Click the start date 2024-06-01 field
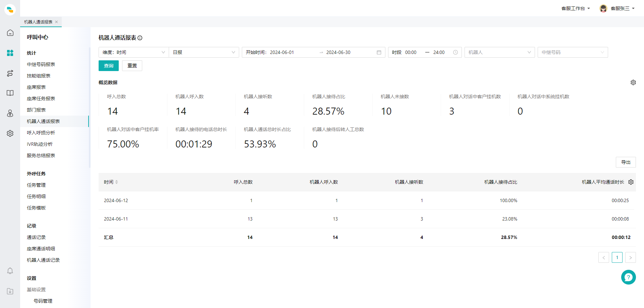The width and height of the screenshot is (644, 308). tap(282, 52)
